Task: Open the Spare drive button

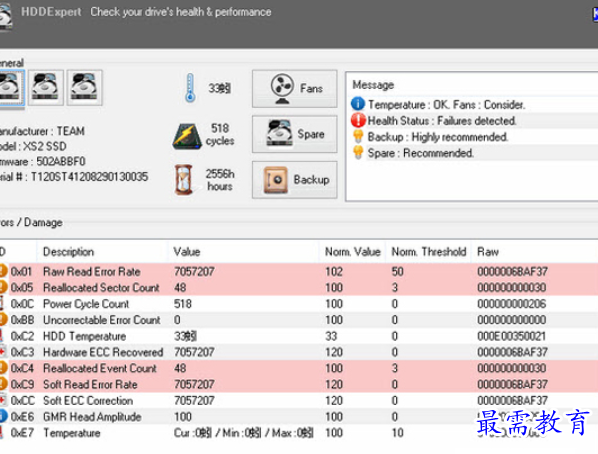Action: click(294, 134)
